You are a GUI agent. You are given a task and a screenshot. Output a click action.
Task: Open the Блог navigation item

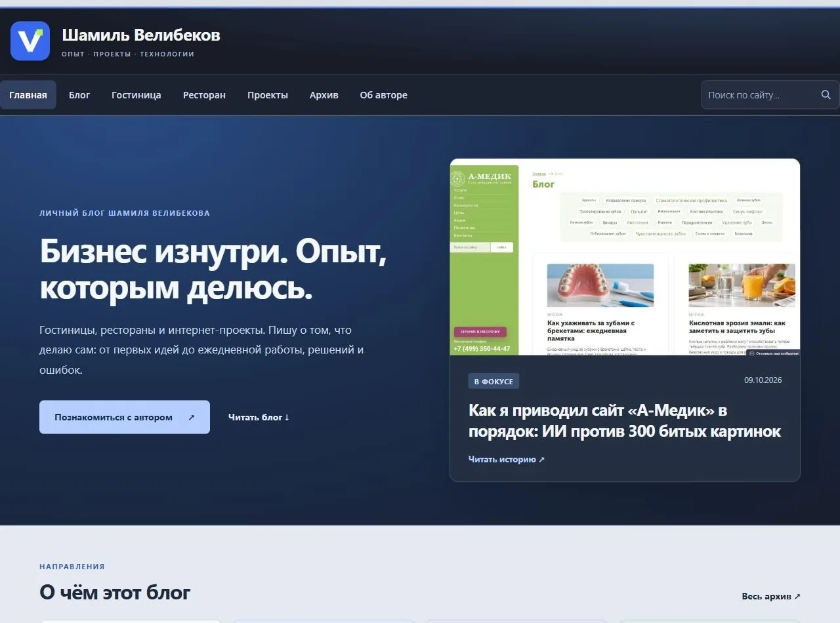[x=79, y=95]
